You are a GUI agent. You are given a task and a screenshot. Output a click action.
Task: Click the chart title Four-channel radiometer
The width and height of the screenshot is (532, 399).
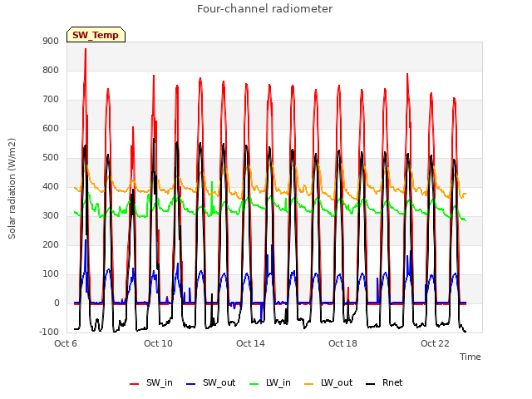[265, 9]
